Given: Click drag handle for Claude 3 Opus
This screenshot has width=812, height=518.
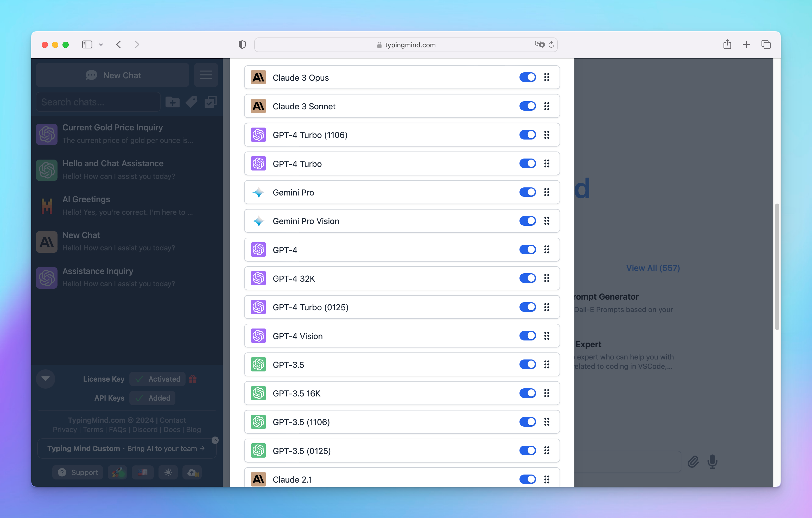Looking at the screenshot, I should tap(547, 78).
